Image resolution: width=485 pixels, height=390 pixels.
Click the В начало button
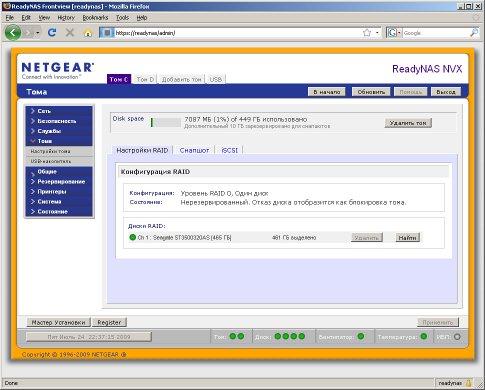click(326, 92)
